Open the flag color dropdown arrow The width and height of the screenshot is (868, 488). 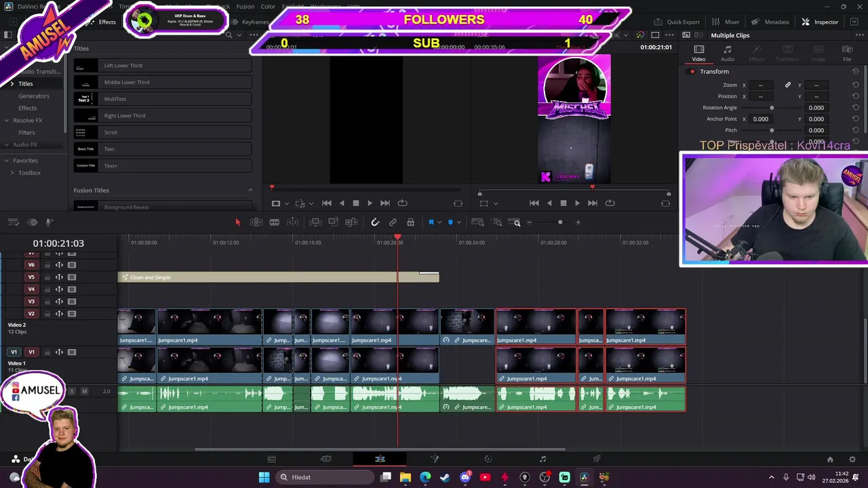pos(439,222)
